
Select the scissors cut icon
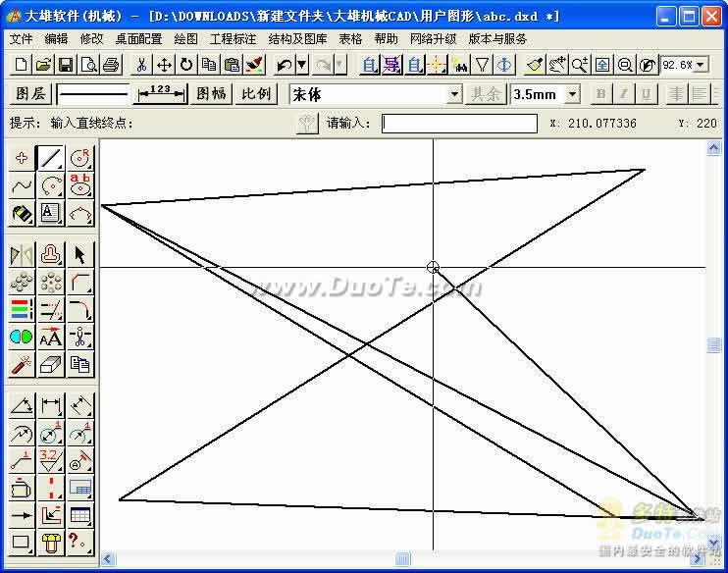coord(141,65)
